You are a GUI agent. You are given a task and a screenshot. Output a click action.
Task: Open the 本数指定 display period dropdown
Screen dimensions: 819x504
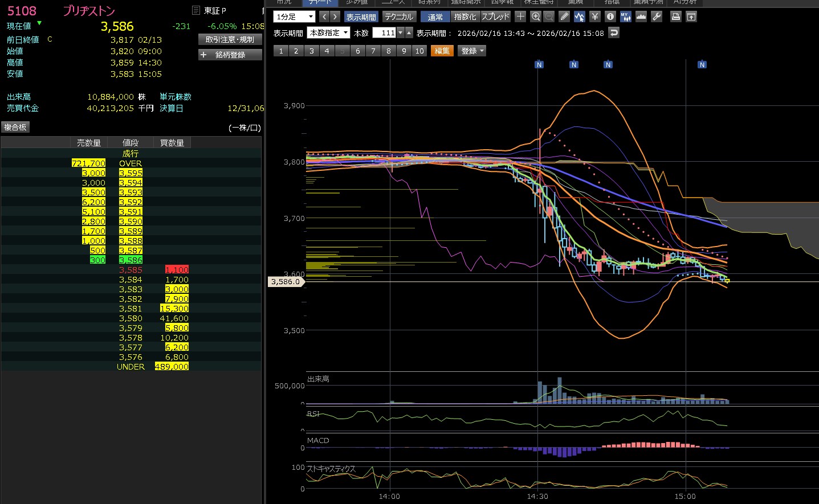(328, 33)
